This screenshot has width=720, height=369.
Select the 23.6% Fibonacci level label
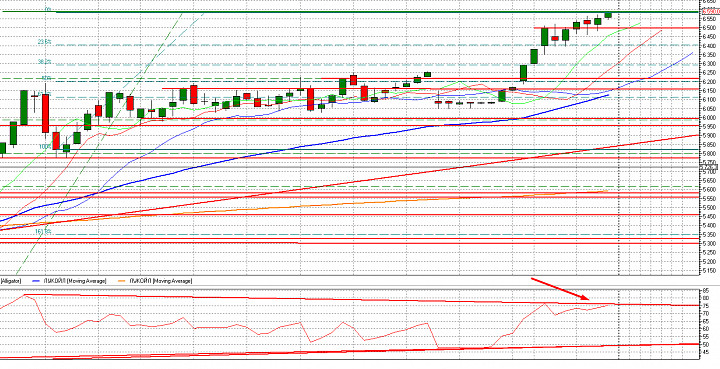coord(45,42)
